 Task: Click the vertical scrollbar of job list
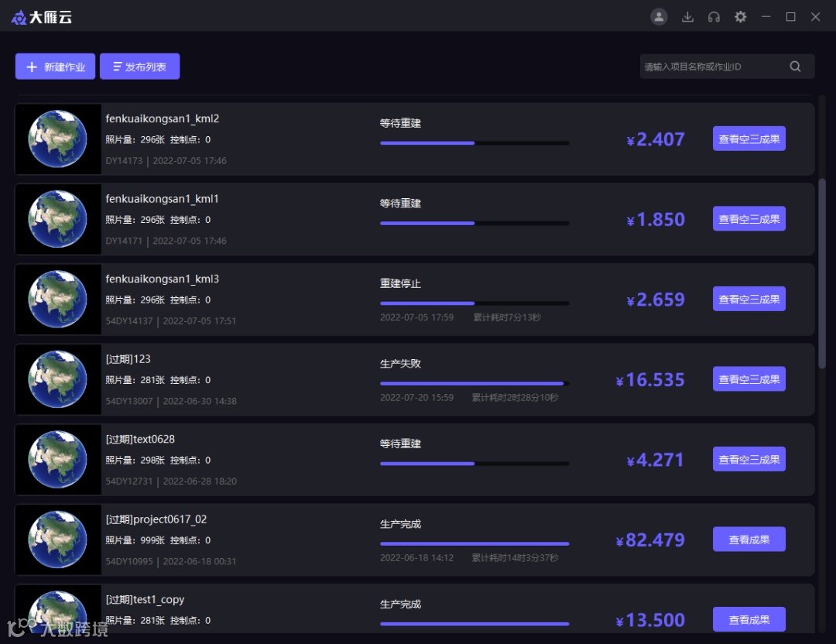pyautogui.click(x=822, y=273)
